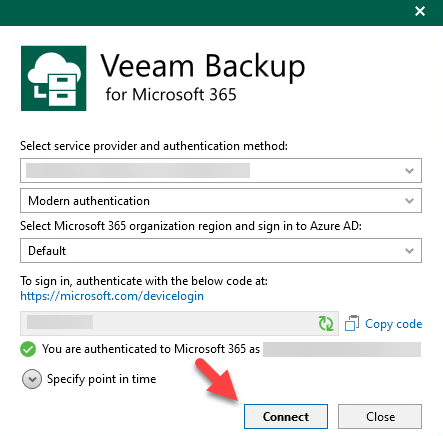Click the Veeam Backup title heading
Image resolution: width=443 pixels, height=436 pixels.
[x=203, y=66]
